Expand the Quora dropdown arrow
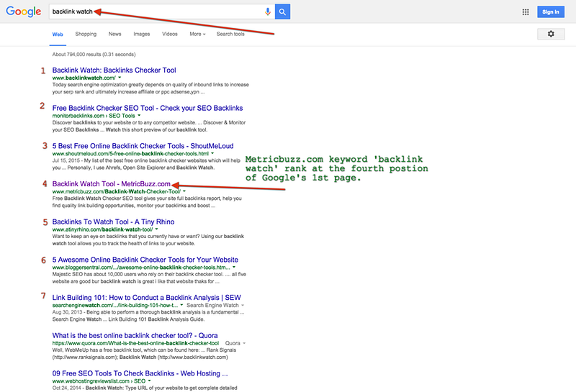 pos(244,343)
